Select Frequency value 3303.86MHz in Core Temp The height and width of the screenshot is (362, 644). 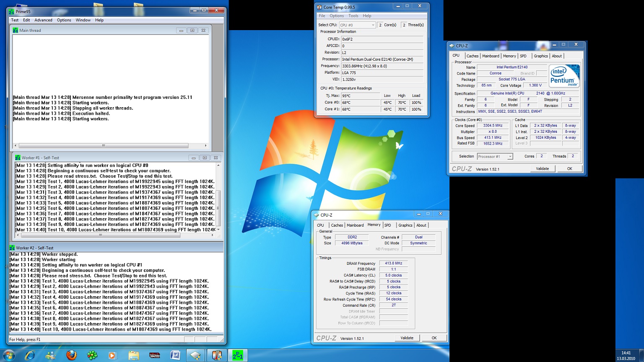[x=382, y=66]
